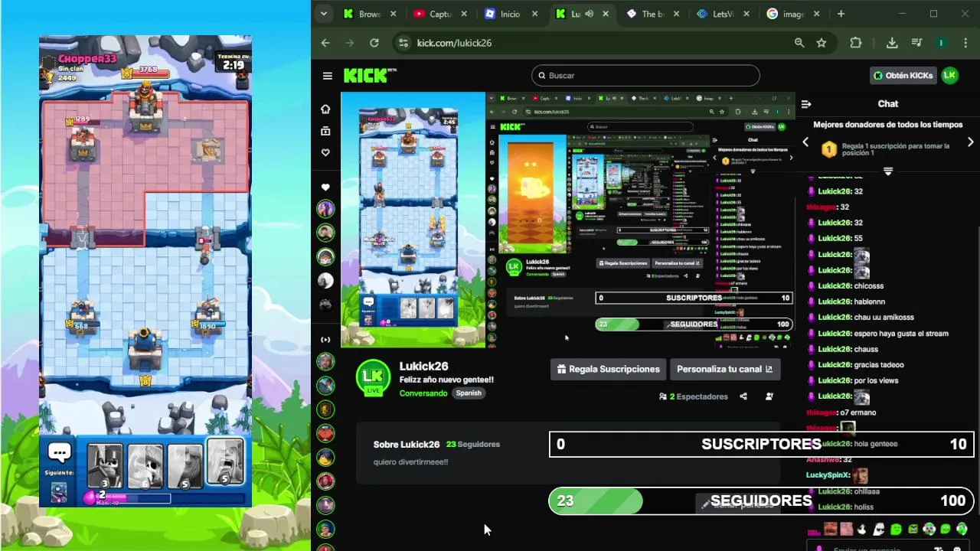Image resolution: width=980 pixels, height=551 pixels.
Task: Click Regala Suscripciones button
Action: (x=608, y=369)
